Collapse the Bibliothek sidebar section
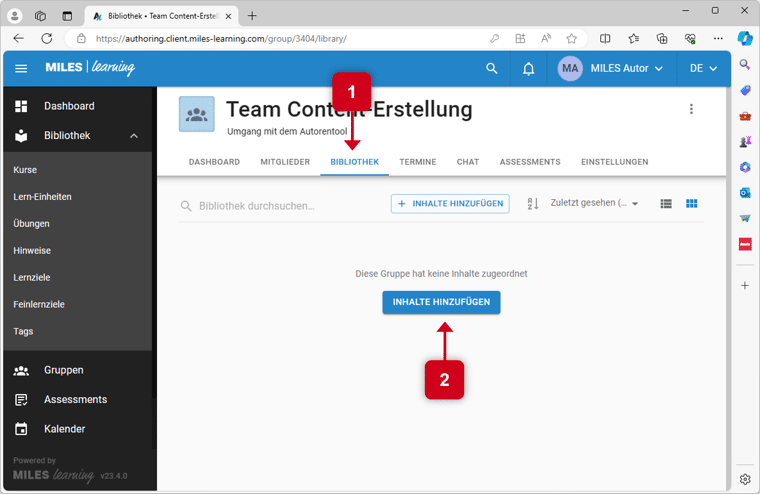 [134, 136]
